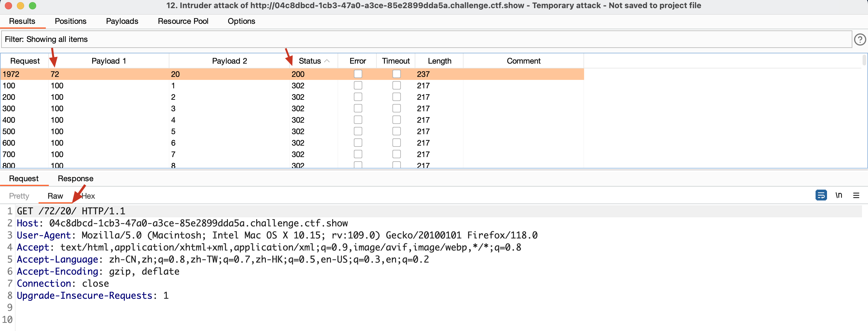Select the row for request 200

[x=292, y=97]
